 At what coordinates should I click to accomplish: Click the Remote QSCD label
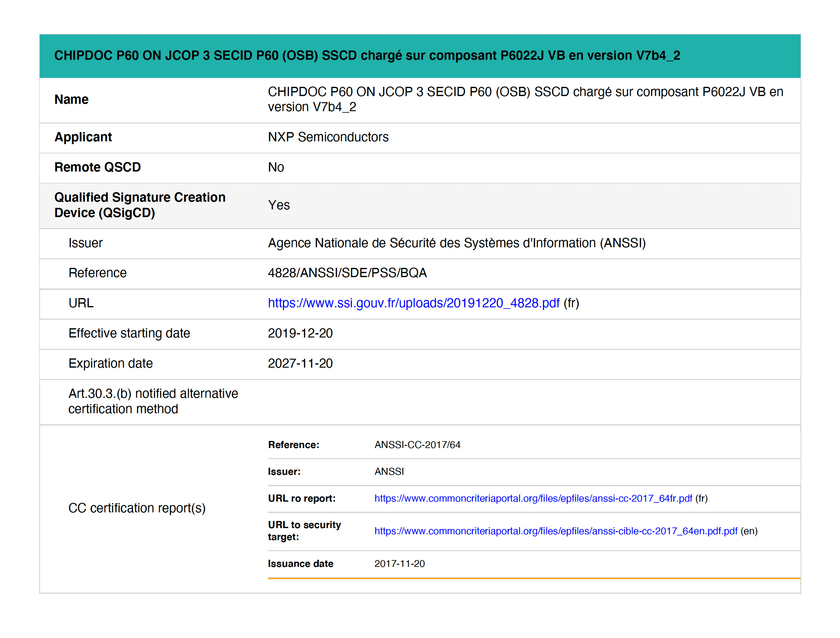97,167
